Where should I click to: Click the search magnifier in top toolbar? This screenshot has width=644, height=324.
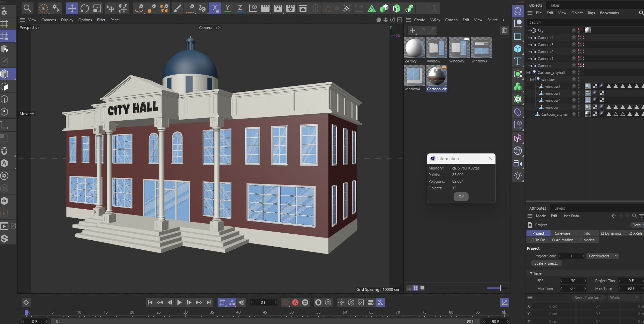click(x=27, y=8)
